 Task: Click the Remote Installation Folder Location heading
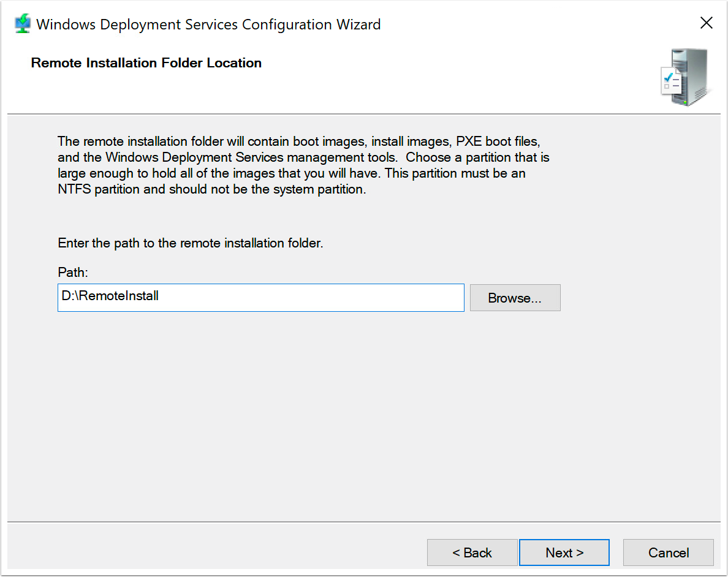coord(146,62)
